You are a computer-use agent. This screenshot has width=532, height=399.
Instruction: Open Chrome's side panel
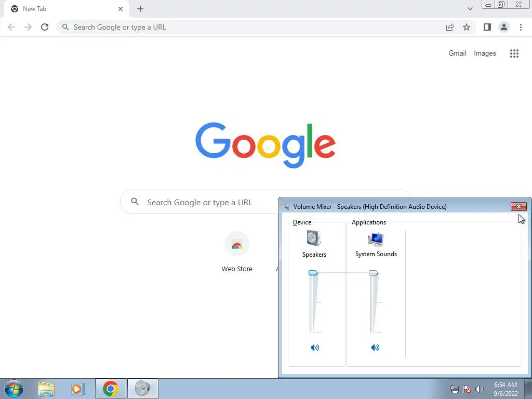487,27
